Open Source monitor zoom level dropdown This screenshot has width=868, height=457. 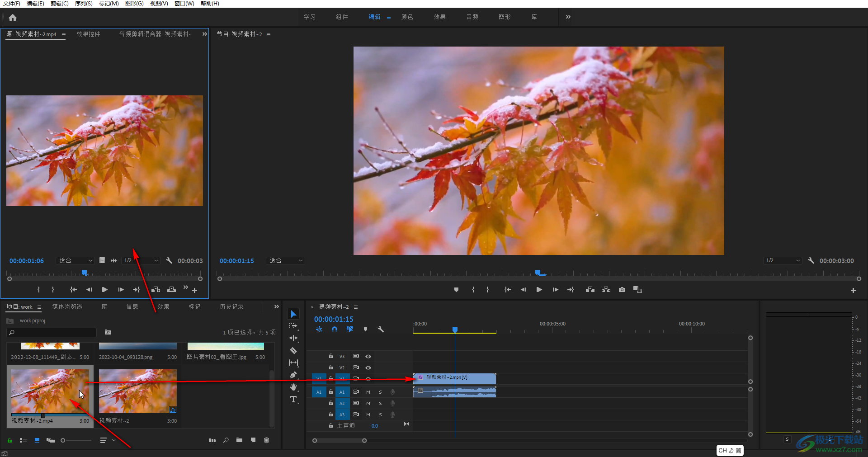click(75, 261)
